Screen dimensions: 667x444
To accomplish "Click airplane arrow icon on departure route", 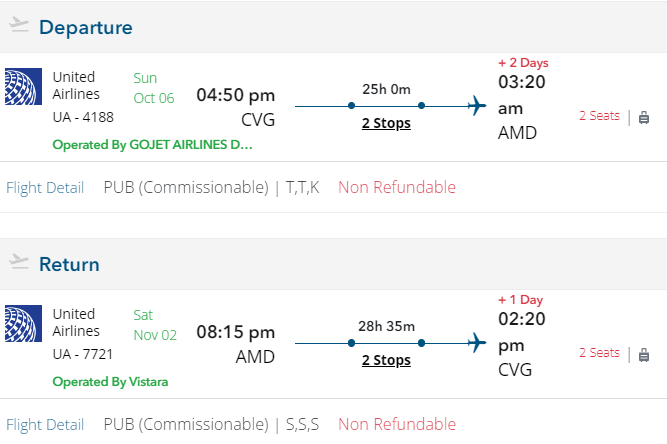I will click(477, 105).
